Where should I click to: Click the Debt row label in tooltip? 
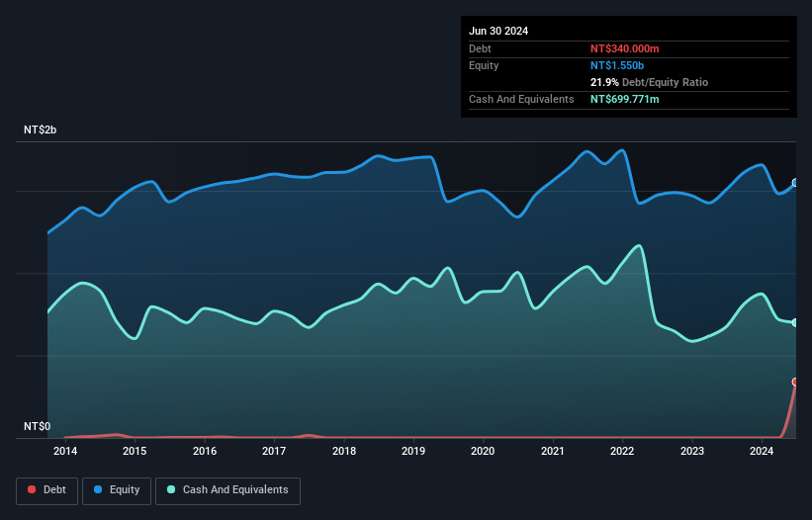coord(480,48)
